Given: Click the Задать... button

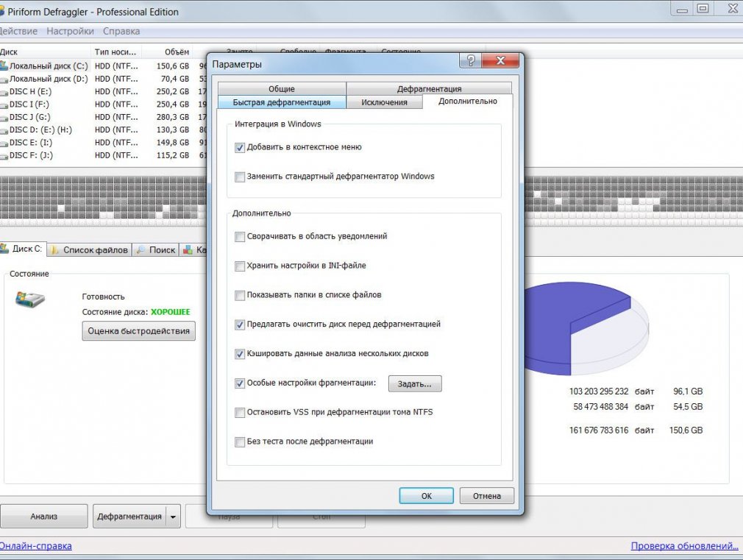Looking at the screenshot, I should 415,383.
